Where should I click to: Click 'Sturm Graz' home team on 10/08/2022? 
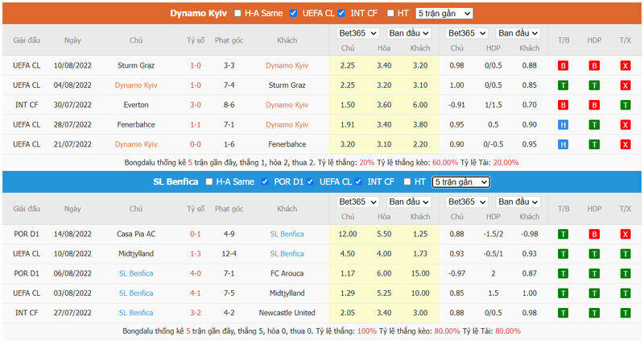(x=136, y=65)
